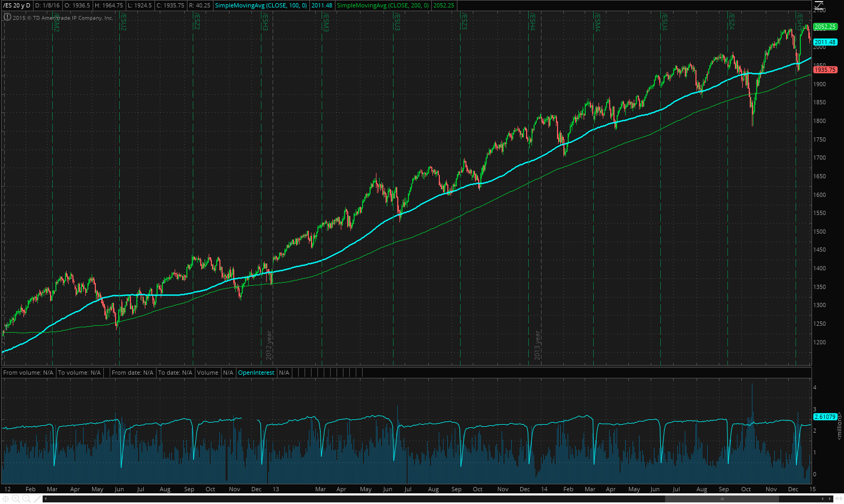Click the /ESZ4 contract rollover marker
The image size is (844, 504).
[x=732, y=22]
